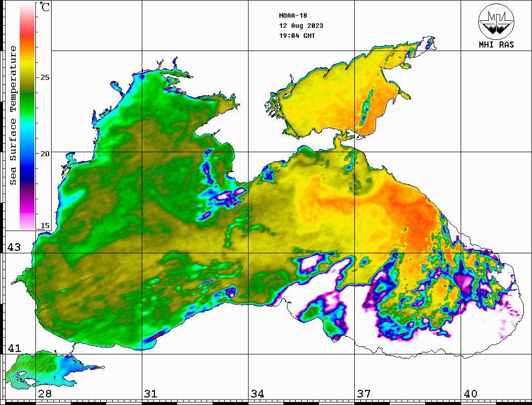Image resolution: width=532 pixels, height=405 pixels.
Task: Click the temperature color scale bar
Action: coord(27,116)
